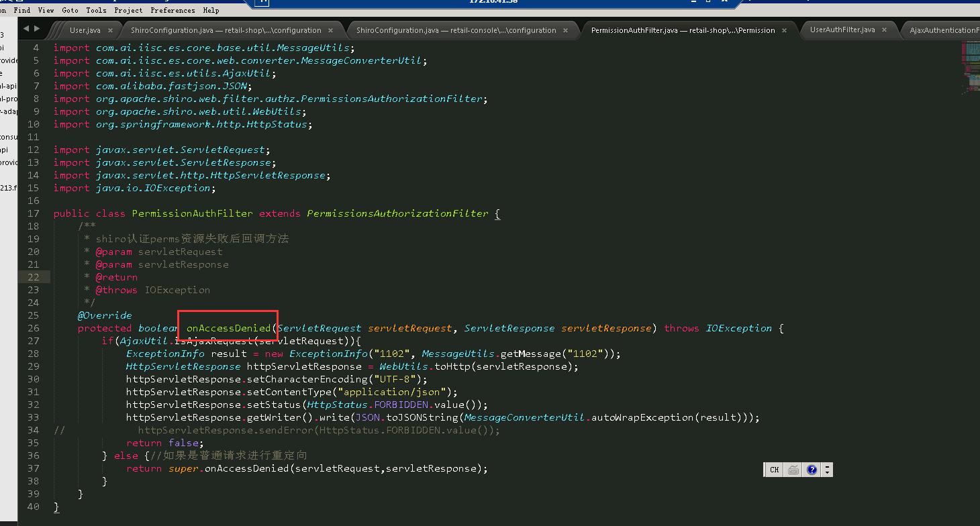Pin the remote desktop connection bar

click(x=263, y=3)
